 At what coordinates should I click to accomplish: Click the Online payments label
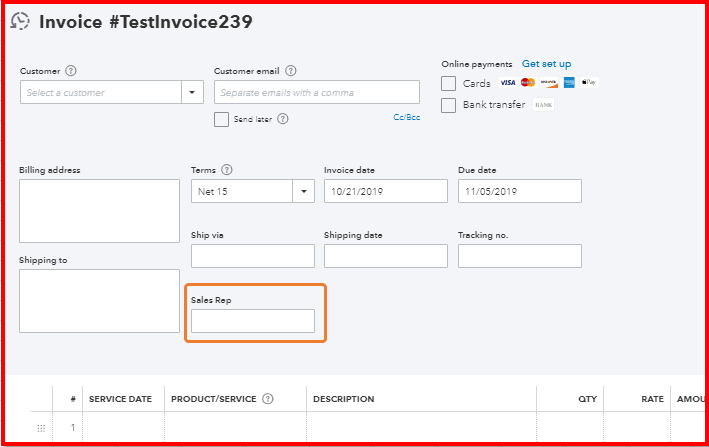pos(477,64)
